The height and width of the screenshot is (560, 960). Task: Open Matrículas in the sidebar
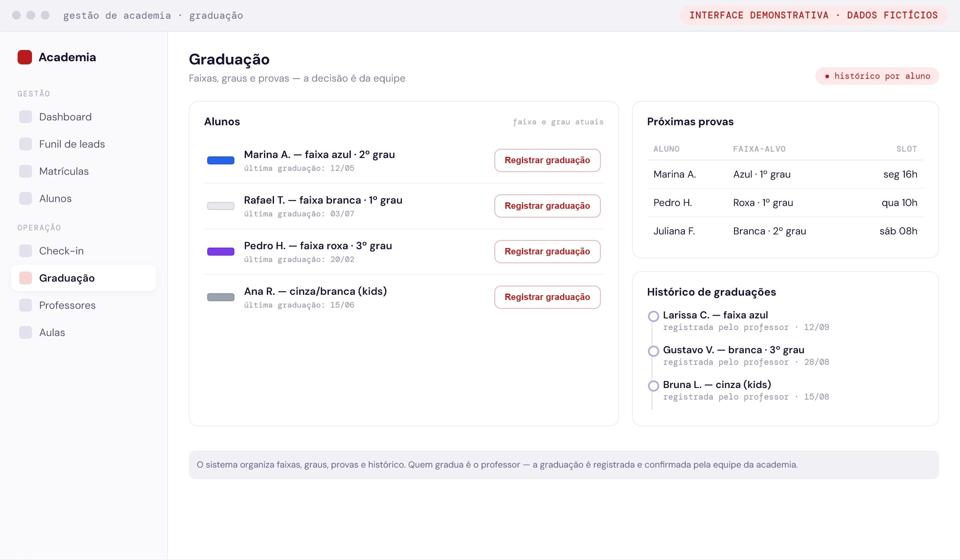pyautogui.click(x=84, y=171)
